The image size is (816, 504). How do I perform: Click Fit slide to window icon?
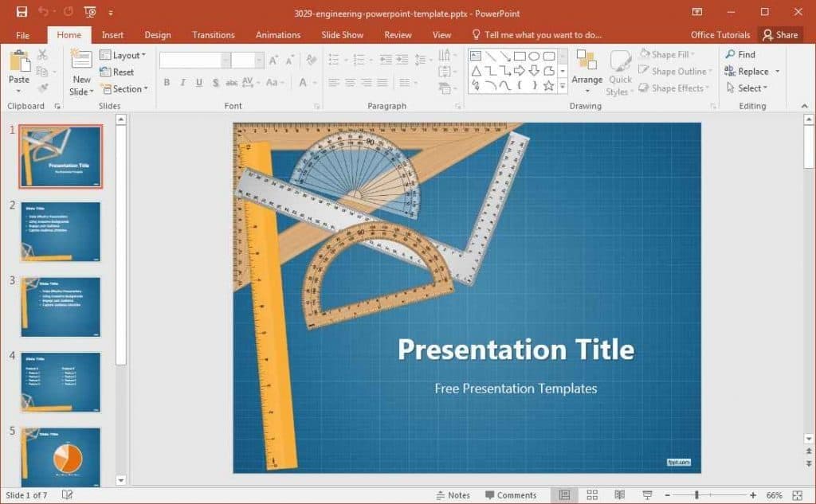(x=797, y=495)
